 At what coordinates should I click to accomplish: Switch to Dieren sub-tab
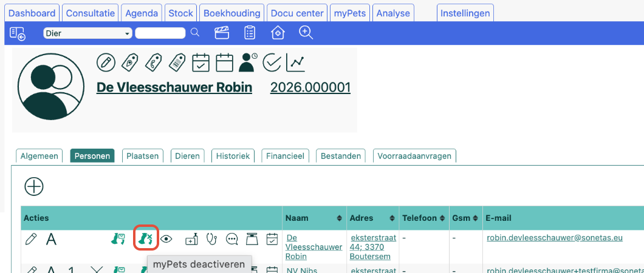click(187, 156)
